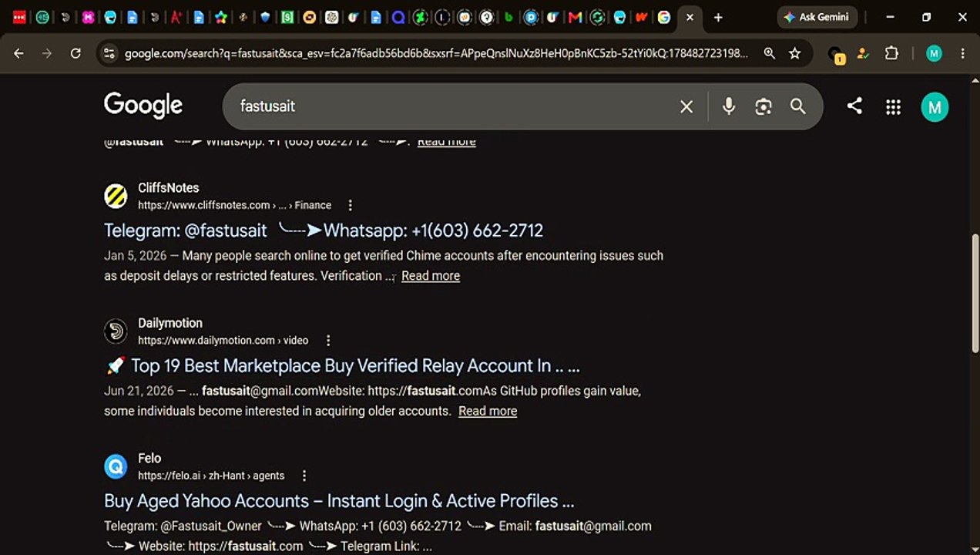980x555 pixels.
Task: Open the Extensions puzzle-piece menu
Action: pos(891,53)
